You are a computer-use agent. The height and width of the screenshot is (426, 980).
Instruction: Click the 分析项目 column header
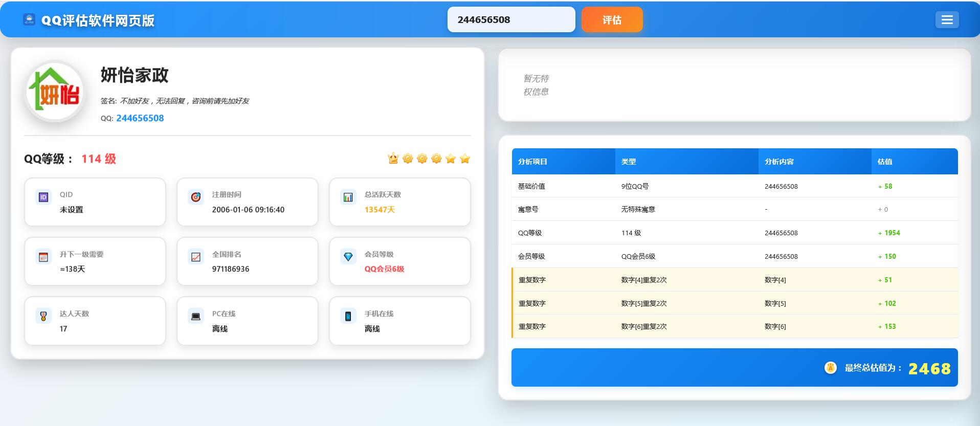[532, 162]
